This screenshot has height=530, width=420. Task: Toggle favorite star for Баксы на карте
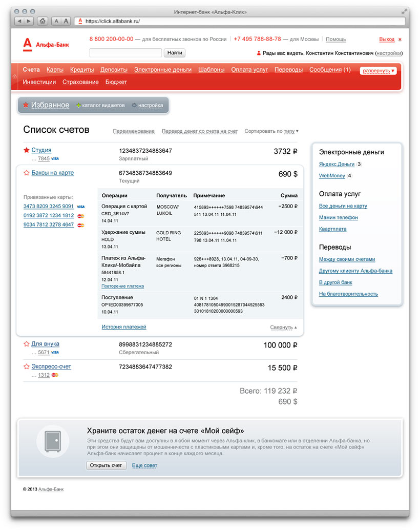(x=27, y=173)
